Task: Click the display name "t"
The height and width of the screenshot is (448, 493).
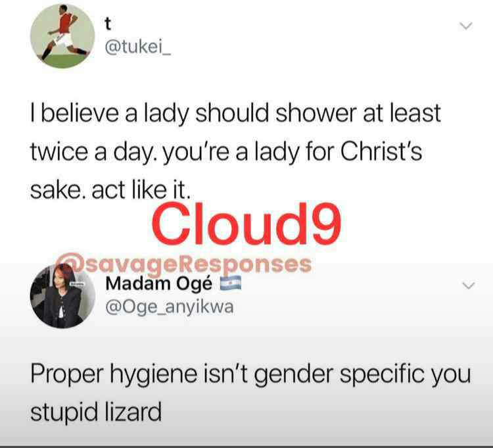Action: [108, 24]
